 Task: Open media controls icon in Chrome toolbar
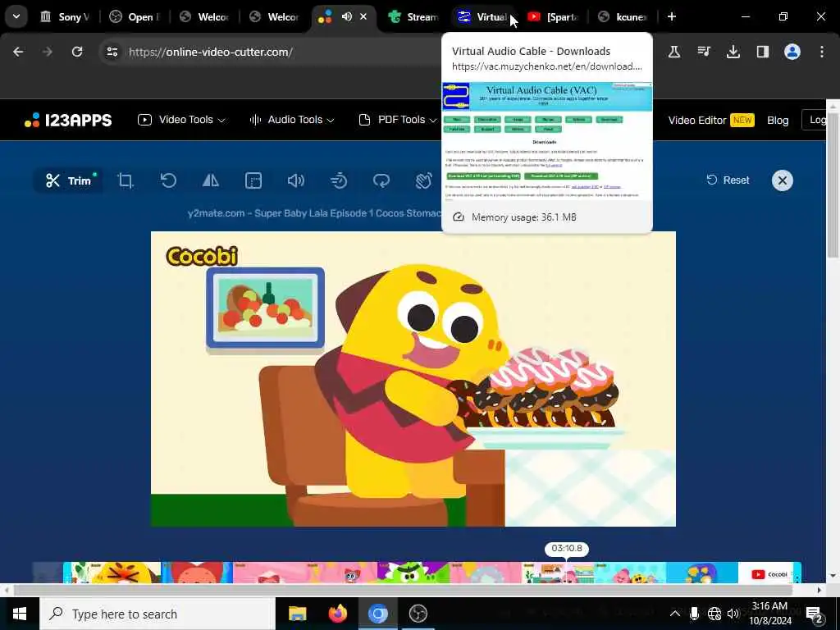703,52
